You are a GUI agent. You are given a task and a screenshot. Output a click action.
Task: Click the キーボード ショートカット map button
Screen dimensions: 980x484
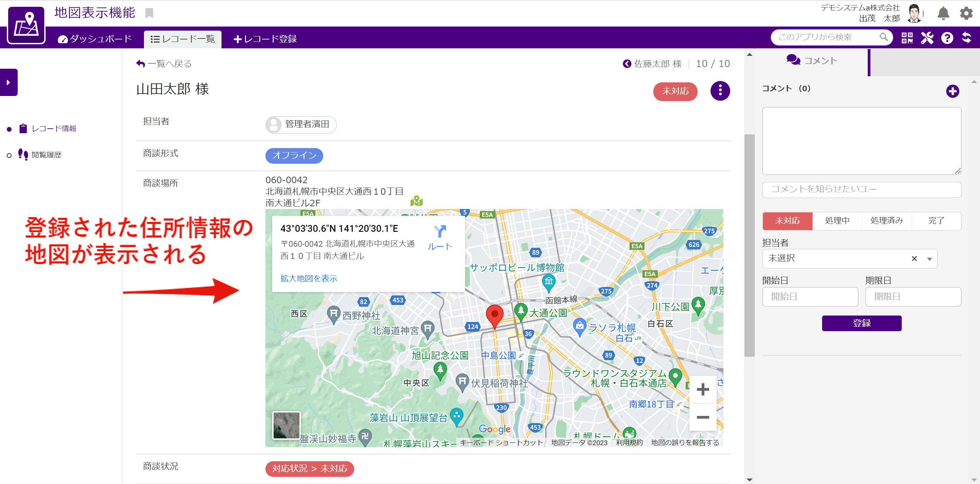(x=502, y=442)
